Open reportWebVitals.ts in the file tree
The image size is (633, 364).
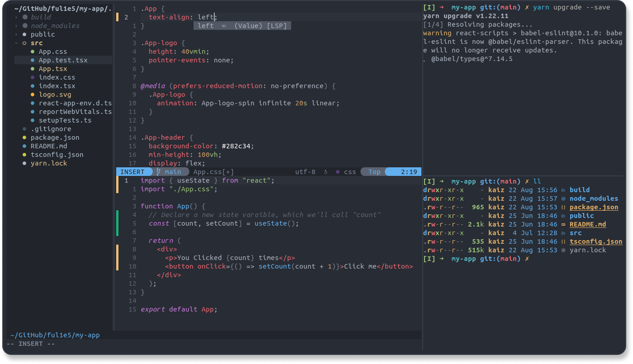point(75,112)
